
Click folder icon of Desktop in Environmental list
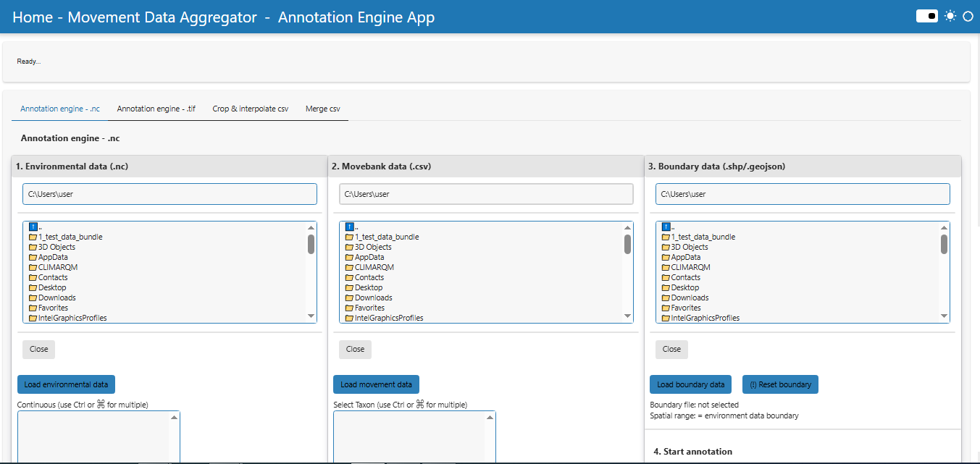[33, 287]
